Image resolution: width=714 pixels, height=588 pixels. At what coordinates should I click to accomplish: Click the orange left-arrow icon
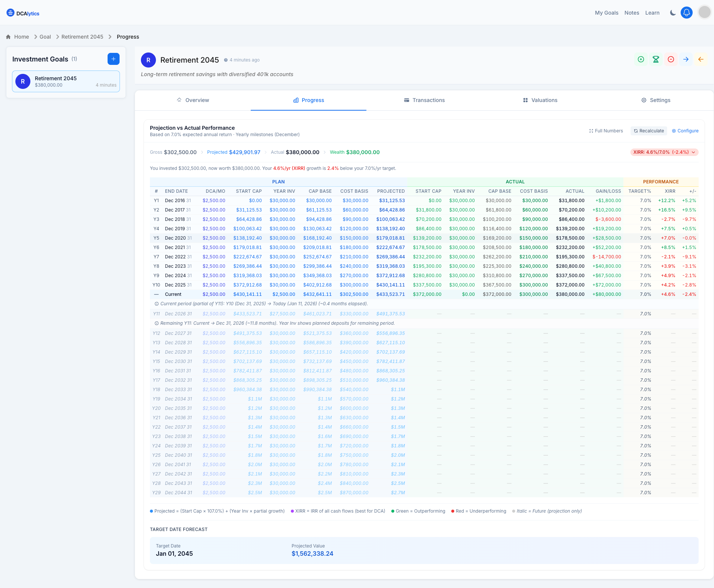[701, 59]
